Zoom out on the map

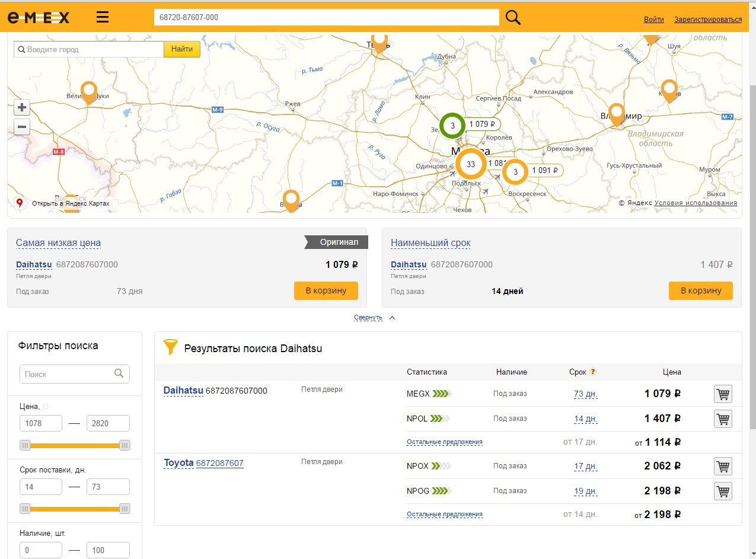click(22, 127)
